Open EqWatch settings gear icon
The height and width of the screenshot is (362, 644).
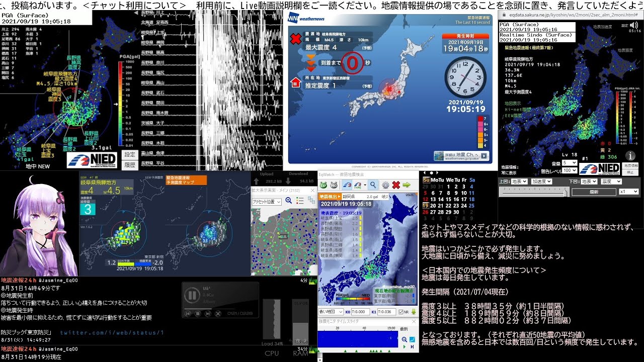coord(385,185)
